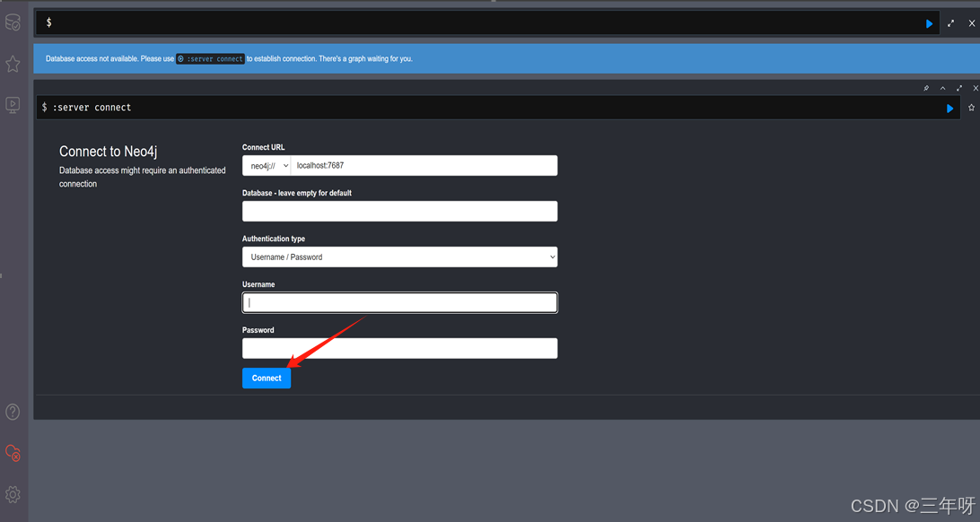Close the server connect frame

point(975,88)
